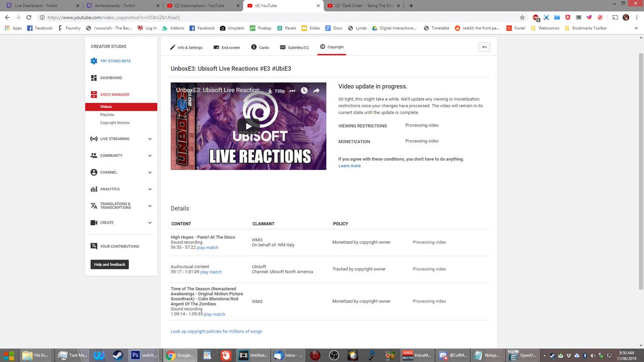Open OBS Studio from the taskbar
Viewport: 644px width, 362px height.
[334, 355]
